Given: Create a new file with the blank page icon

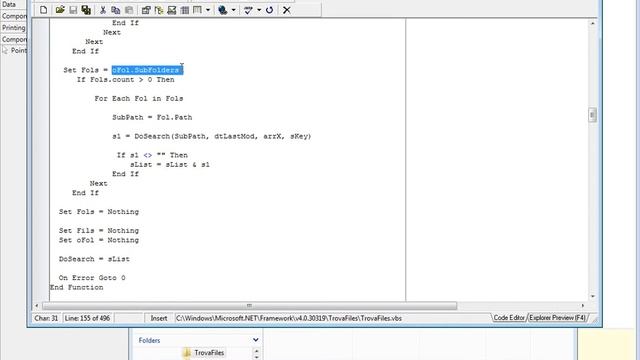Looking at the screenshot, I should [x=44, y=10].
